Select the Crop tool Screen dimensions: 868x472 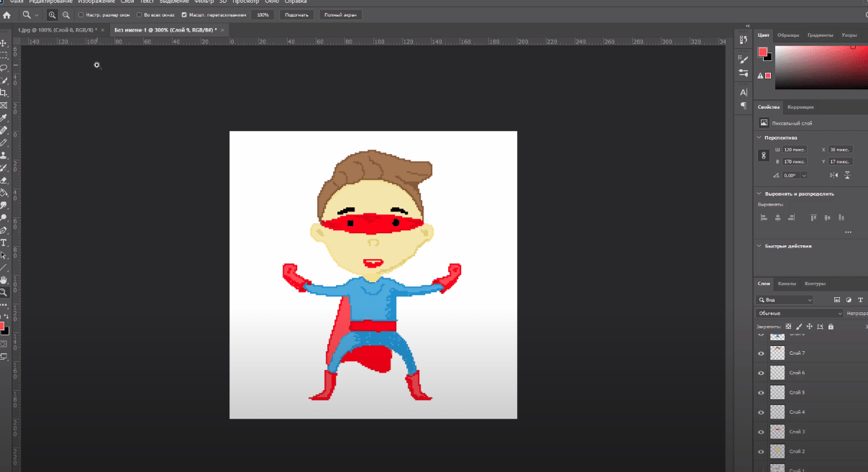coord(4,93)
